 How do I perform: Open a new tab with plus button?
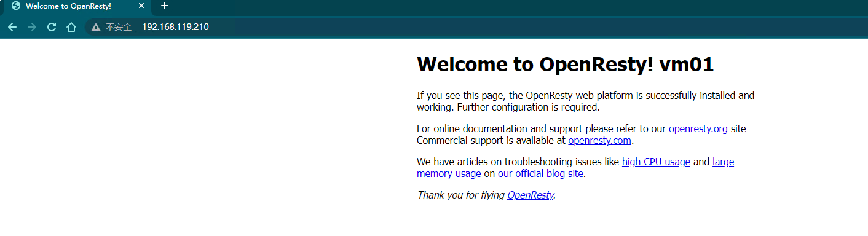pyautogui.click(x=164, y=6)
